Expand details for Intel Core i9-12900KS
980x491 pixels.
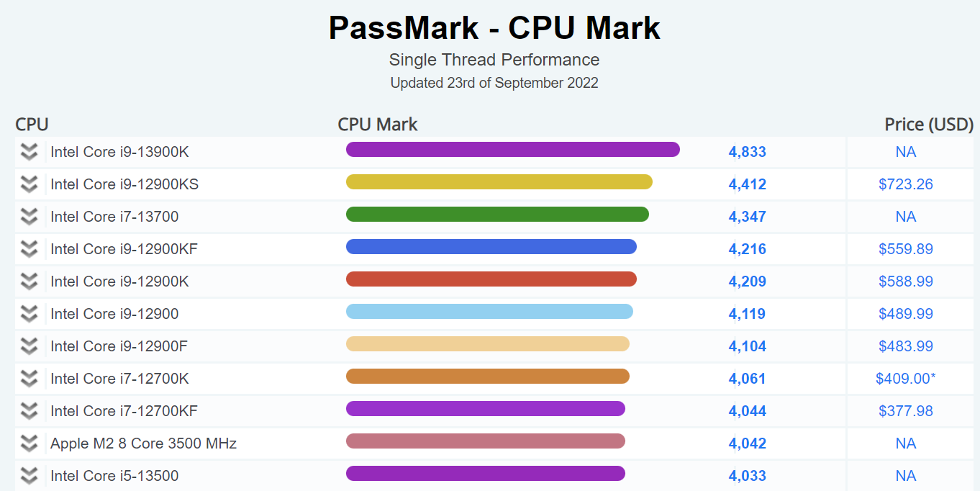pos(29,184)
